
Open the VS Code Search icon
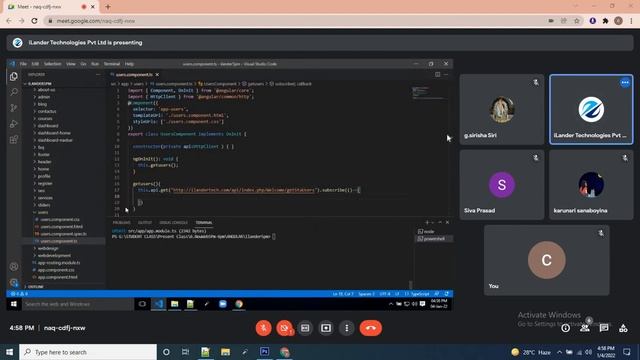(x=14, y=92)
